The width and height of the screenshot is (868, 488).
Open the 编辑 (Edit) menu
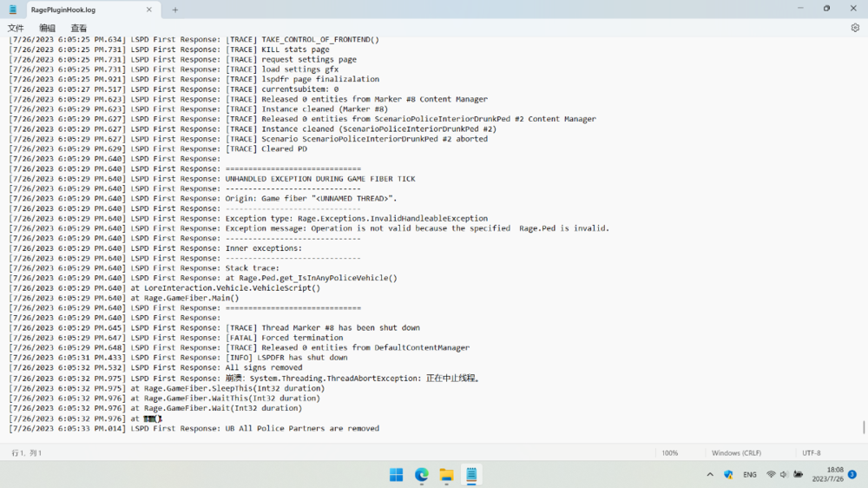click(47, 28)
